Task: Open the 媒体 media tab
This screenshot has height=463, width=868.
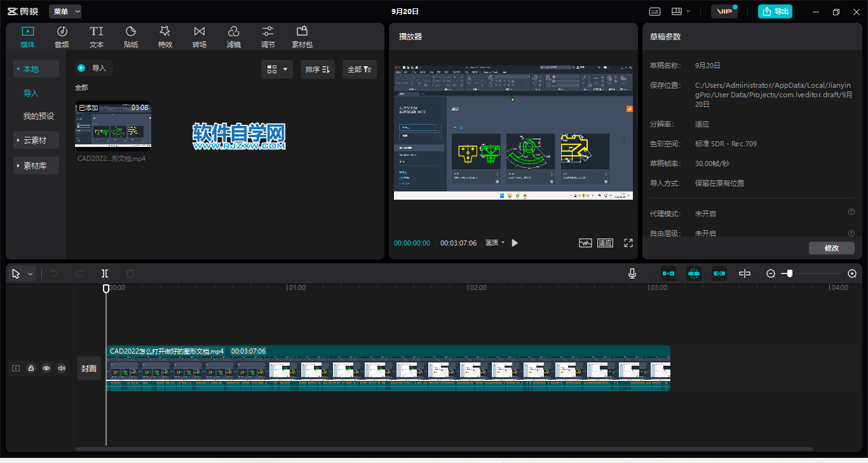Action: (27, 37)
